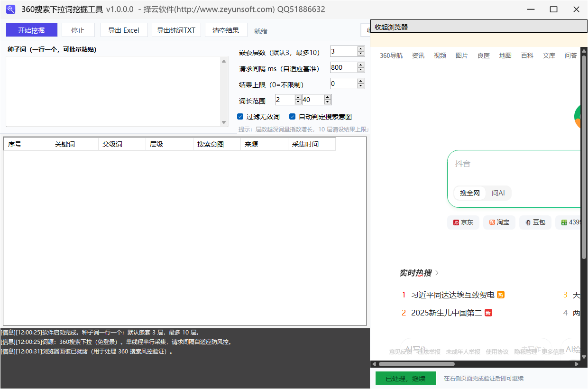Image resolution: width=588 pixels, height=389 pixels.
Task: Click the 停止 button
Action: click(78, 30)
